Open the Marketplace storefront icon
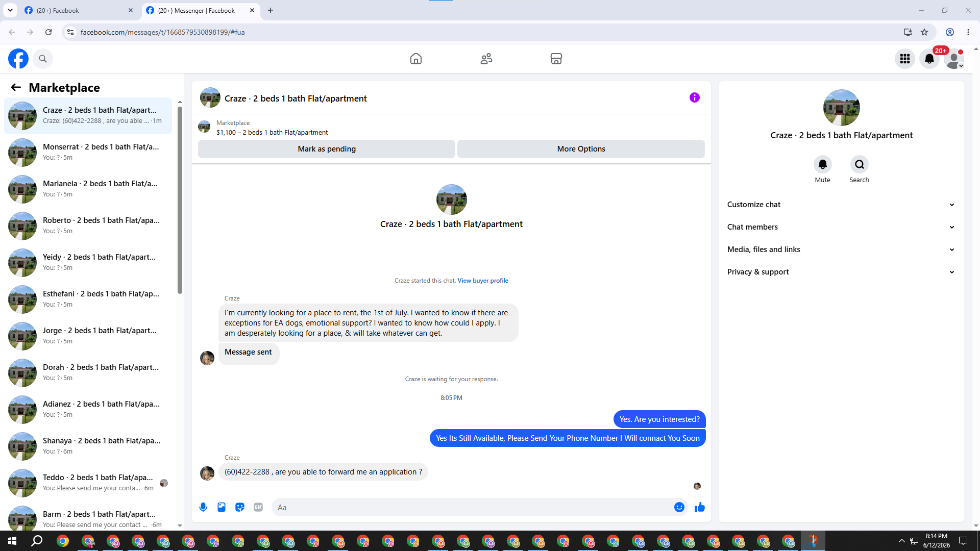Image resolution: width=980 pixels, height=551 pixels. coord(556,59)
